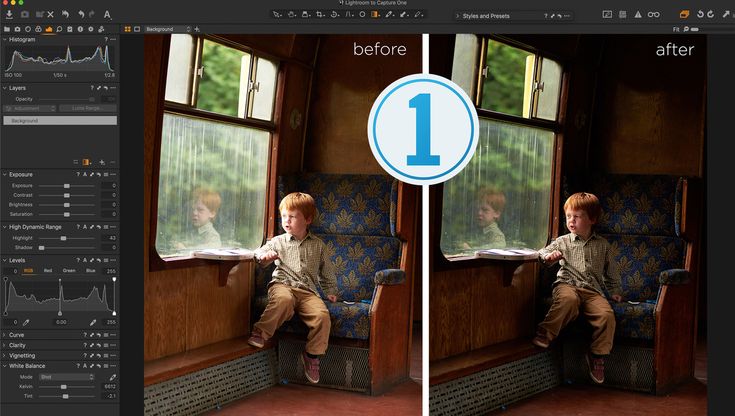The image size is (735, 416).
Task: Reset the High Dynamic Range tool
Action: (98, 227)
